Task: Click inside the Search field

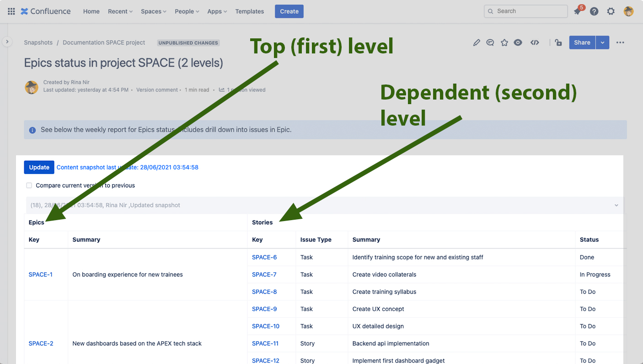Action: [x=526, y=11]
